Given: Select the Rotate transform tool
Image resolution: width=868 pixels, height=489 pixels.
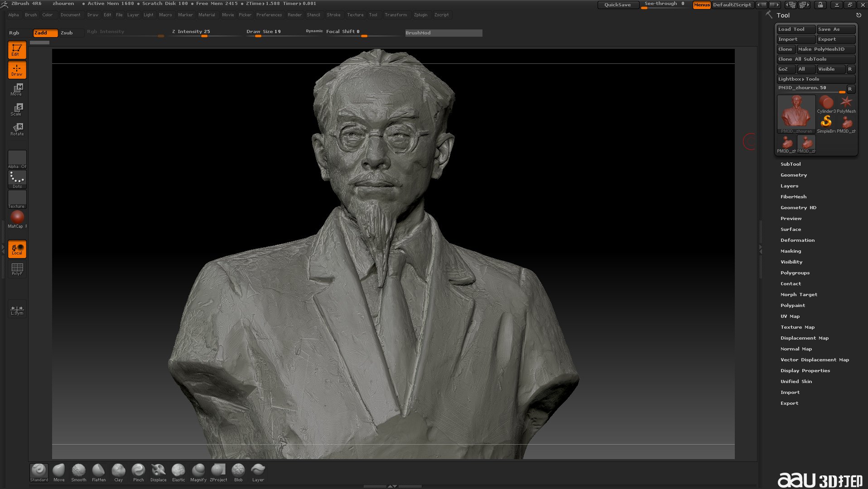Looking at the screenshot, I should 17,129.
